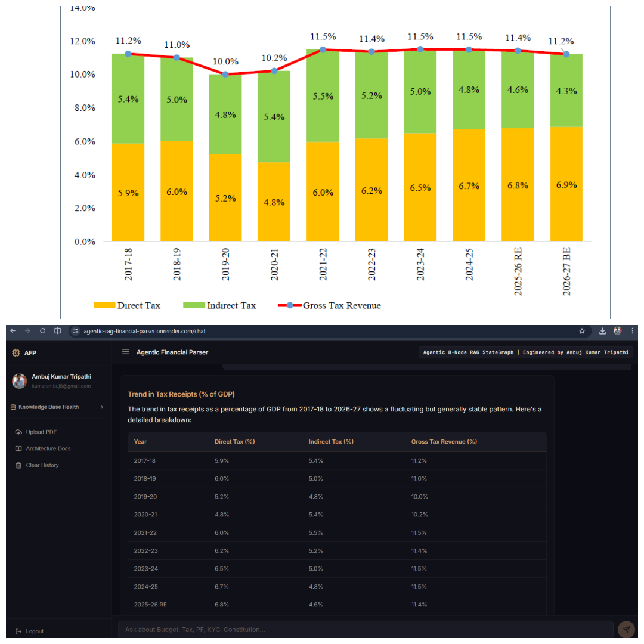Click the browser back arrow
This screenshot has width=644, height=644.
tap(13, 330)
